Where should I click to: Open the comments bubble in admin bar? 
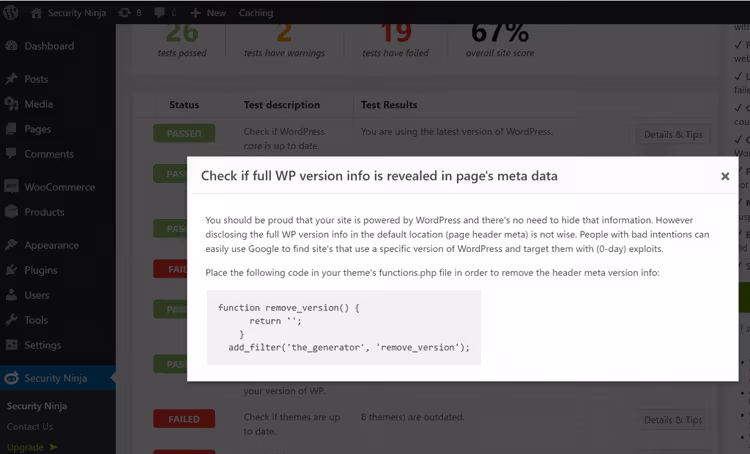click(x=160, y=13)
